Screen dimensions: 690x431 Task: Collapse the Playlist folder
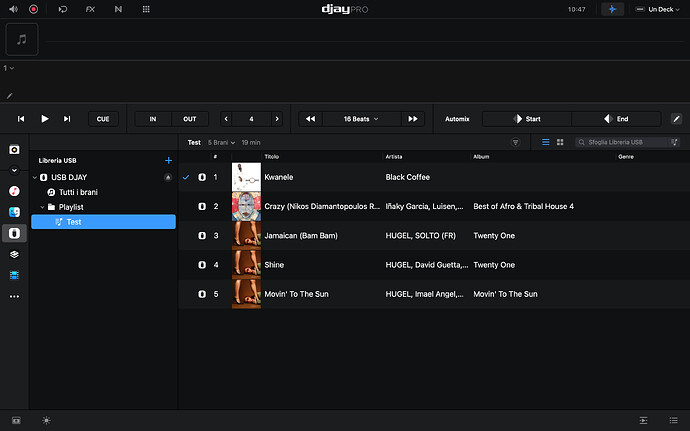(42, 207)
